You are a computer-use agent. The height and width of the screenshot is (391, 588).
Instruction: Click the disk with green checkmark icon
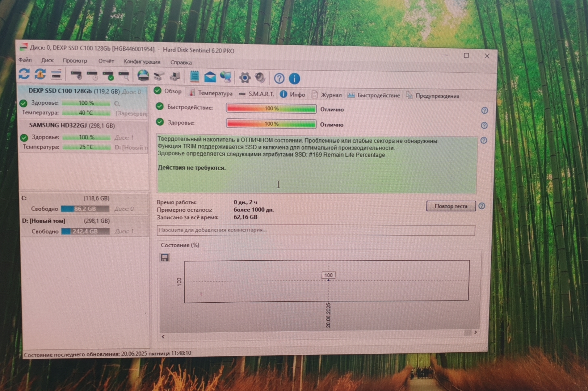click(x=108, y=76)
